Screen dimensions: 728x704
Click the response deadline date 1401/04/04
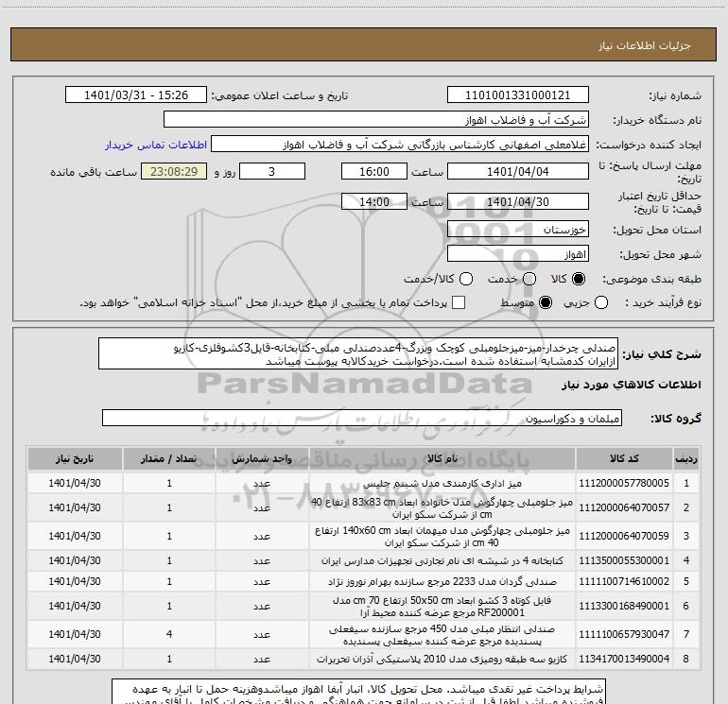point(518,171)
